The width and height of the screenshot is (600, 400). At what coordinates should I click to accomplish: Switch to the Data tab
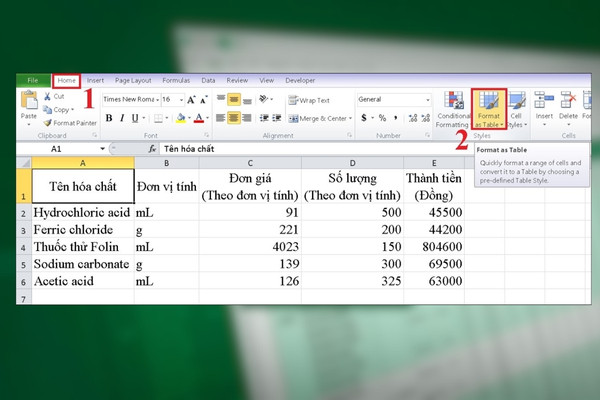tap(208, 80)
